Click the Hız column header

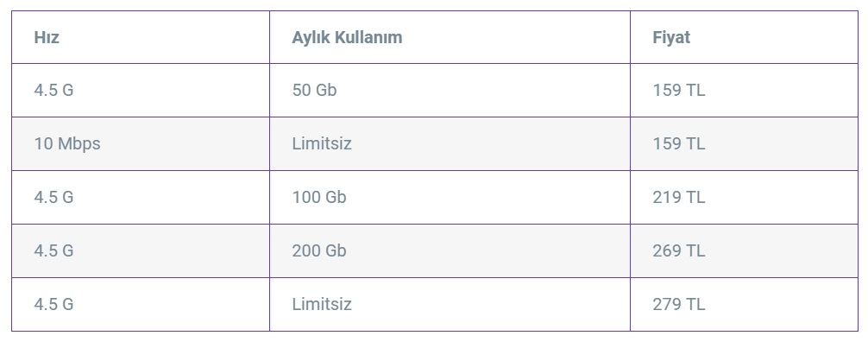coord(141,37)
